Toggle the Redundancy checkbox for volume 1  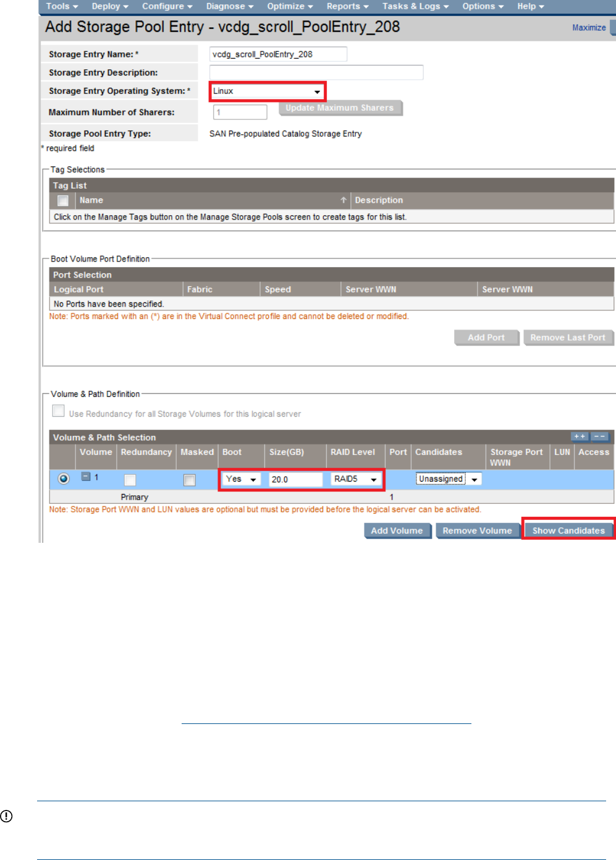pos(130,480)
